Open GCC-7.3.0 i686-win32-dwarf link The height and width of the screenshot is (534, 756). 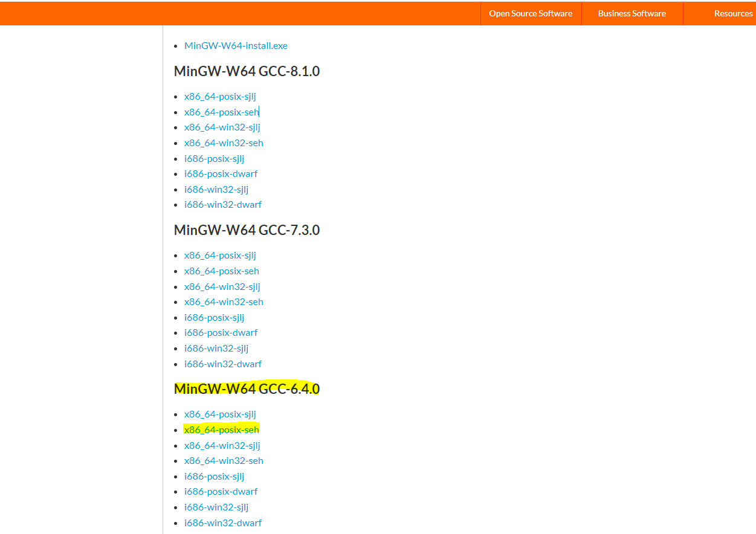coord(223,364)
